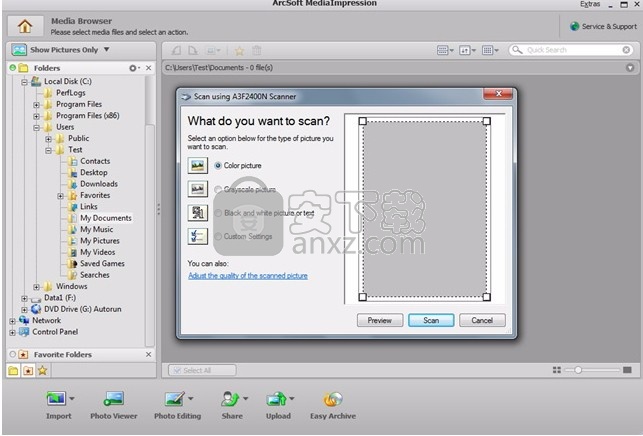
Task: Open the Import dropdown arrow
Action: tap(72, 398)
